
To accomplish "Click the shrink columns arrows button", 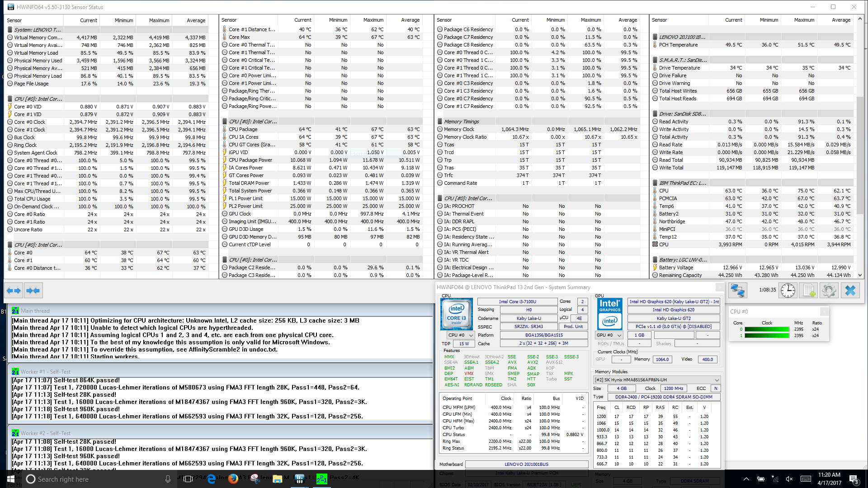I will tap(33, 291).
